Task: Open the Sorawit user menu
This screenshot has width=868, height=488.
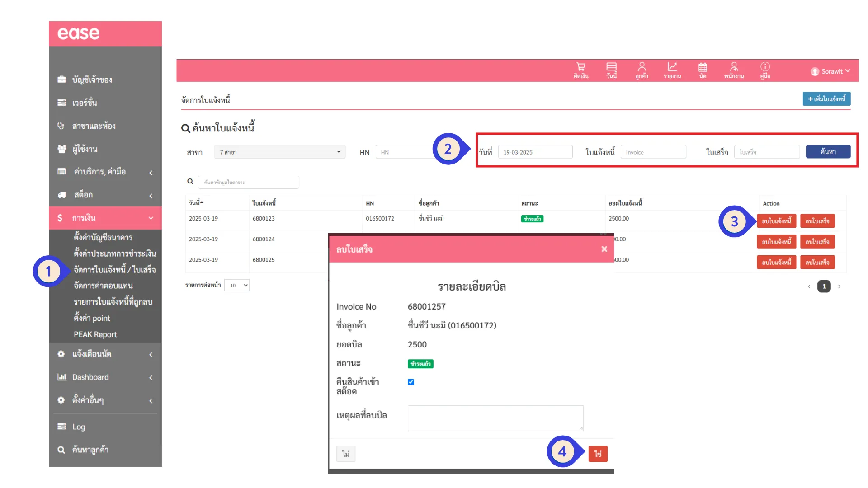Action: tap(831, 71)
